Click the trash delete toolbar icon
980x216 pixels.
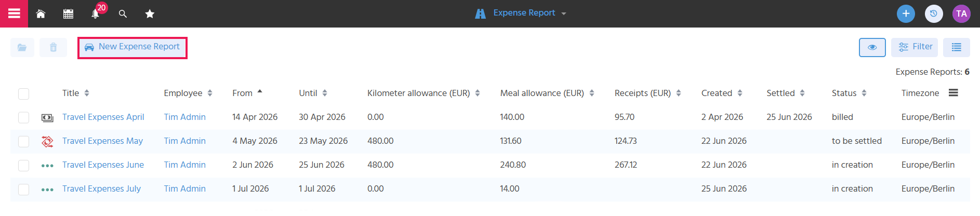53,47
